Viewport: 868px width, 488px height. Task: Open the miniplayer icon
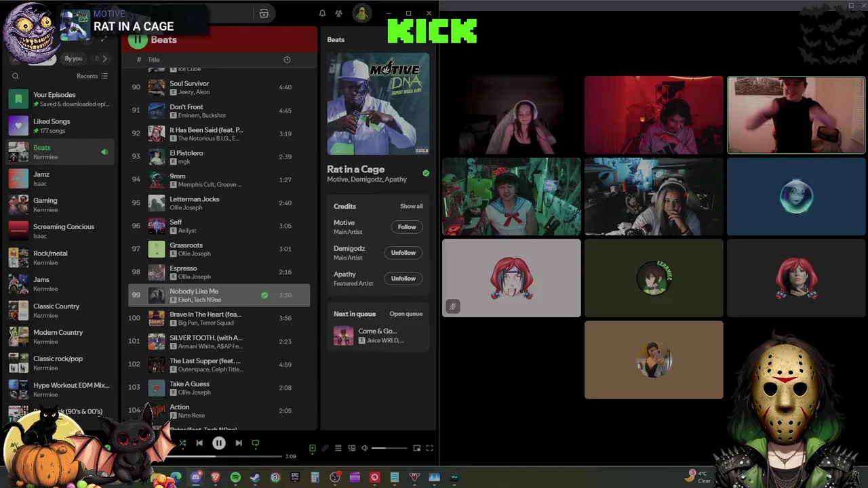(417, 448)
